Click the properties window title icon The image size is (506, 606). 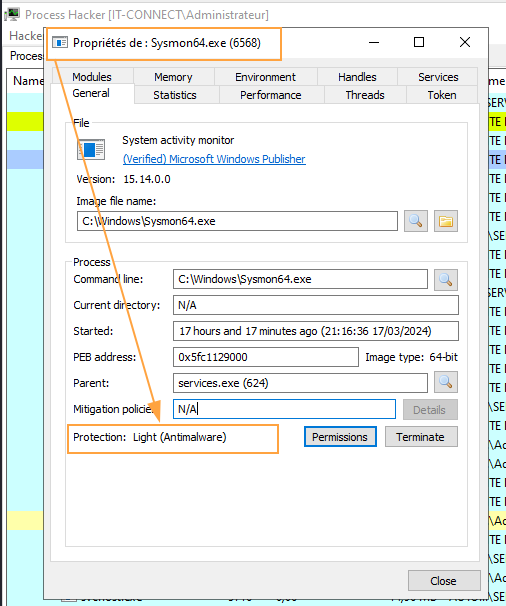(60, 42)
